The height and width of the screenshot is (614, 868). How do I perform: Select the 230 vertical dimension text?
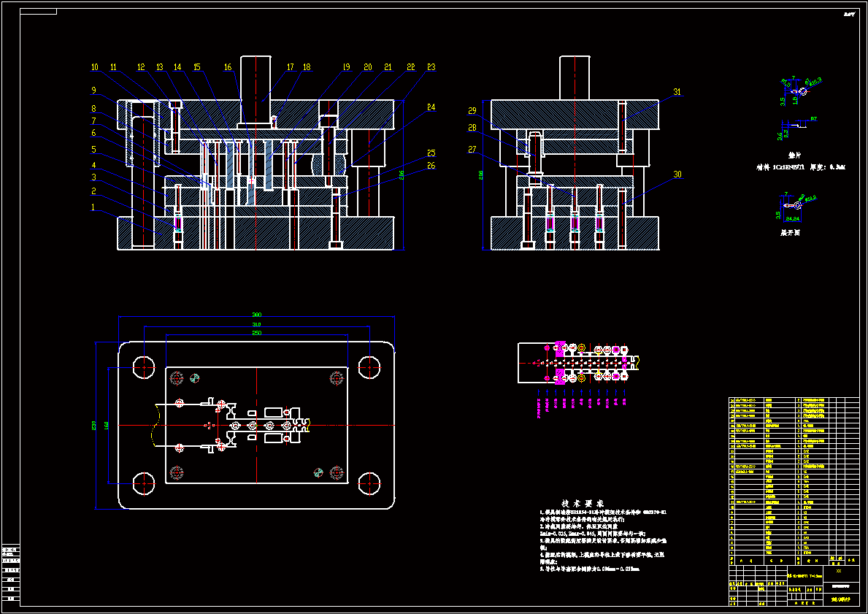click(x=93, y=426)
